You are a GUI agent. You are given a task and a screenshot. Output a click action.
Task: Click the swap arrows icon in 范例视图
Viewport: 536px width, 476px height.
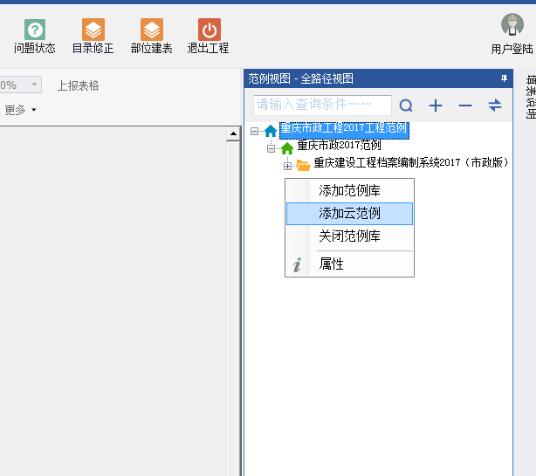(x=495, y=105)
